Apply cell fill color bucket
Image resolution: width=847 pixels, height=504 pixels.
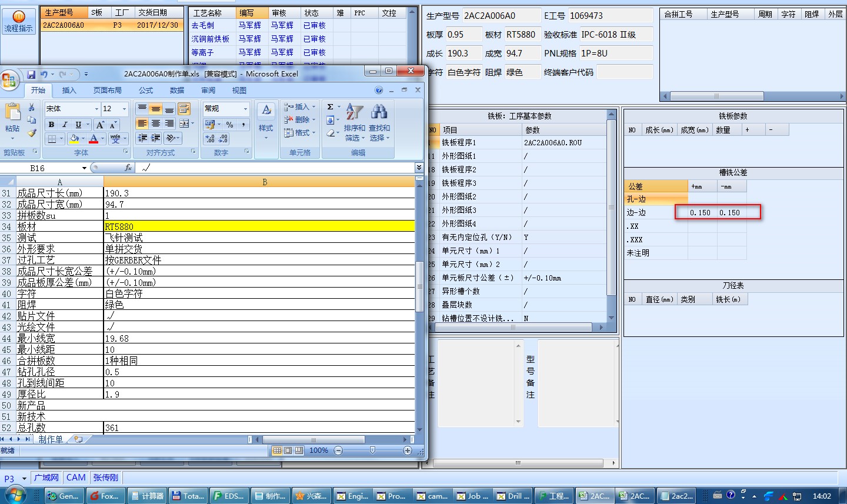74,139
